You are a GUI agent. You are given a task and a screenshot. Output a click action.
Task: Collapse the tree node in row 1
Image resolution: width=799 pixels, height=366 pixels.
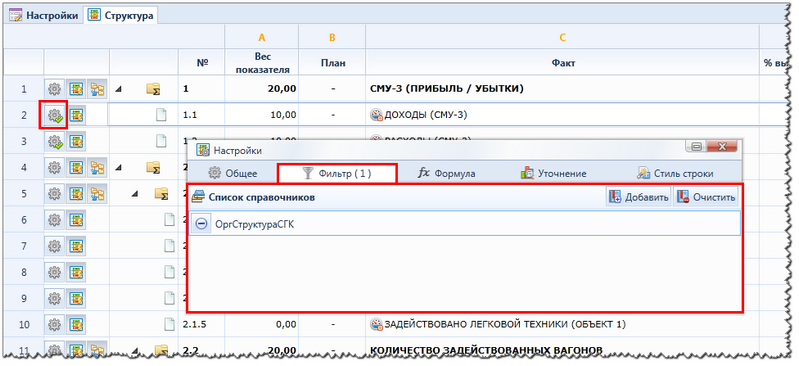click(118, 90)
